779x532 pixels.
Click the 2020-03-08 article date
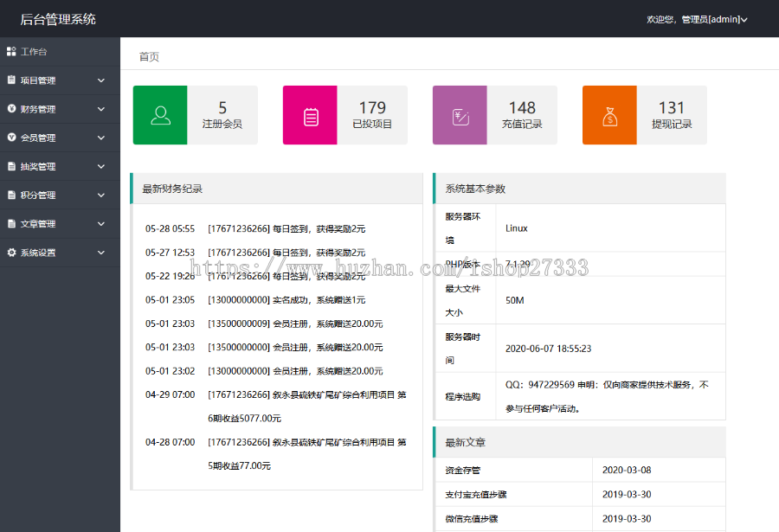pos(627,470)
